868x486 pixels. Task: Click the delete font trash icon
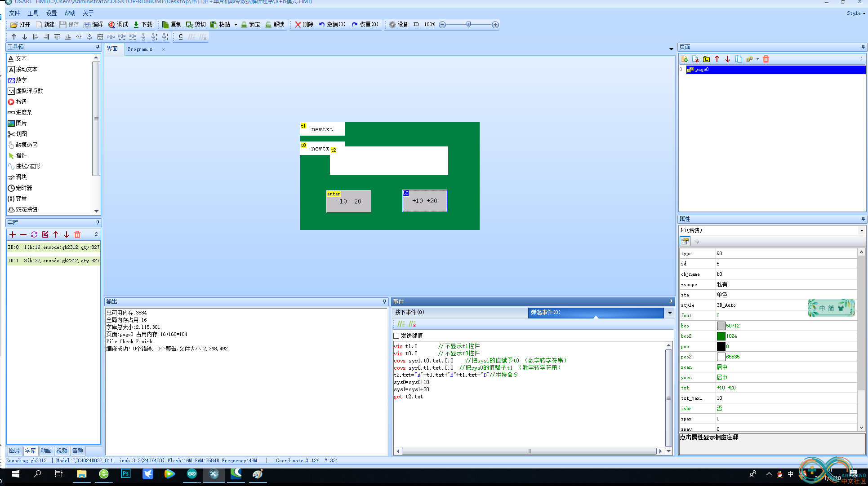point(77,234)
